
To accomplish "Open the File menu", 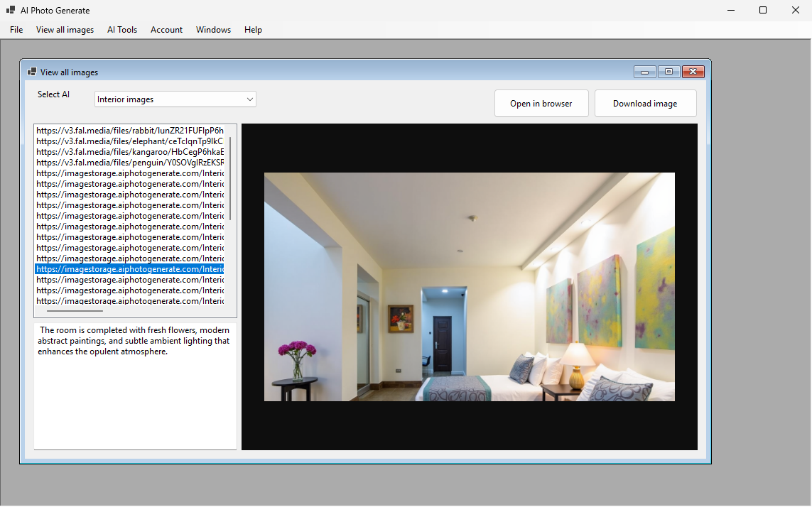I will (16, 30).
